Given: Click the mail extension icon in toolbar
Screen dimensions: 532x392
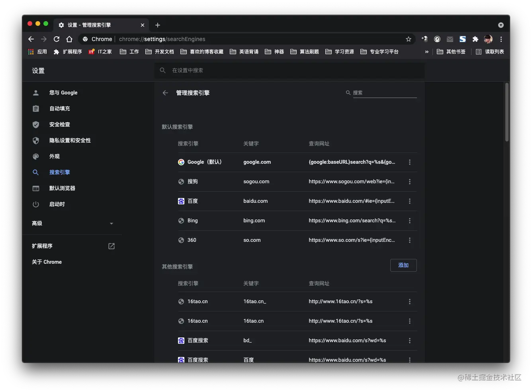Looking at the screenshot, I should coord(450,39).
